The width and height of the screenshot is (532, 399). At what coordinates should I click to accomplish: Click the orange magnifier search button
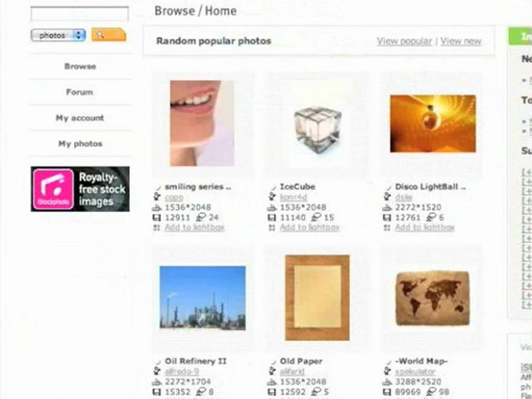(109, 35)
